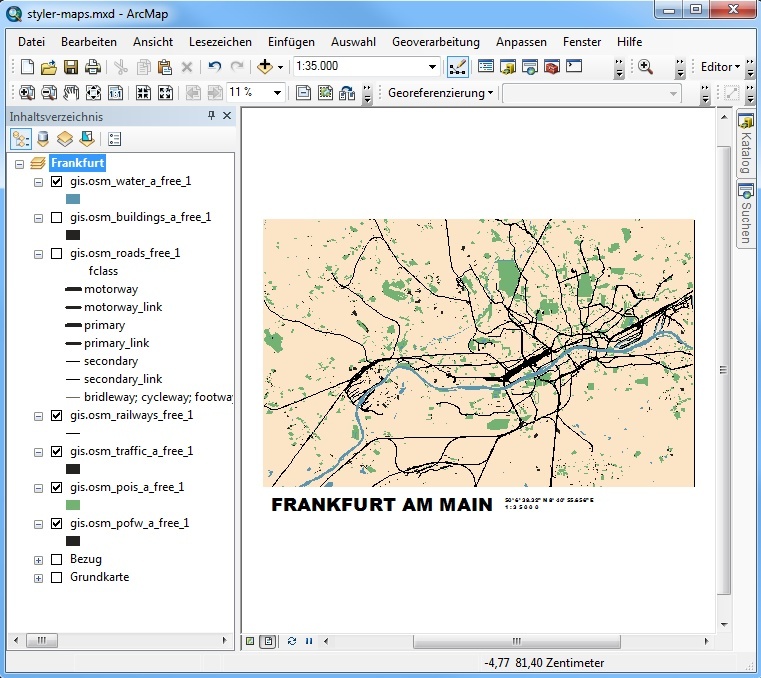This screenshot has height=678, width=761.
Task: Open the Lesezeichen menu
Action: click(x=220, y=42)
